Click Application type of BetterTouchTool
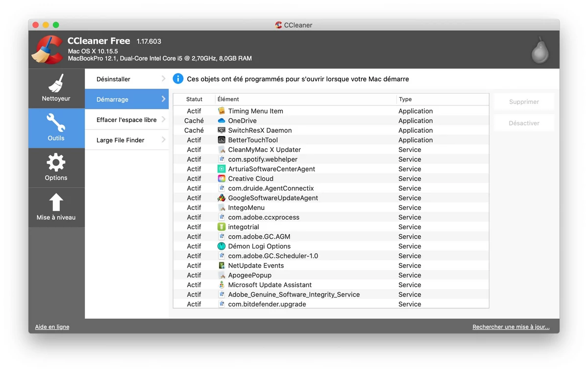The image size is (588, 371). (x=416, y=140)
